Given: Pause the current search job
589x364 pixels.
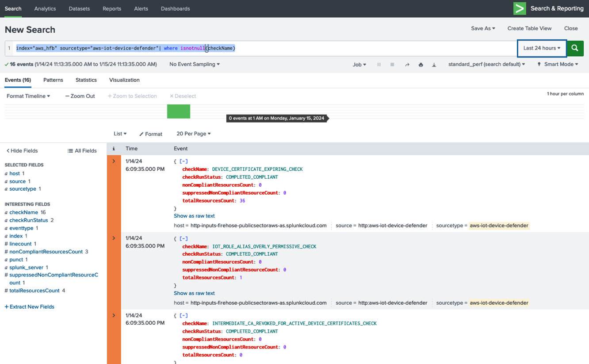Looking at the screenshot, I should pos(379,64).
